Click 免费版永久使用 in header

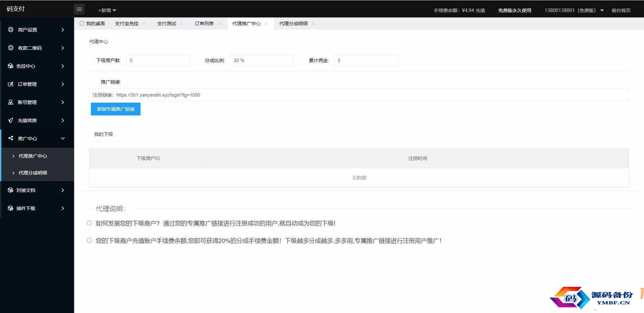(x=515, y=10)
